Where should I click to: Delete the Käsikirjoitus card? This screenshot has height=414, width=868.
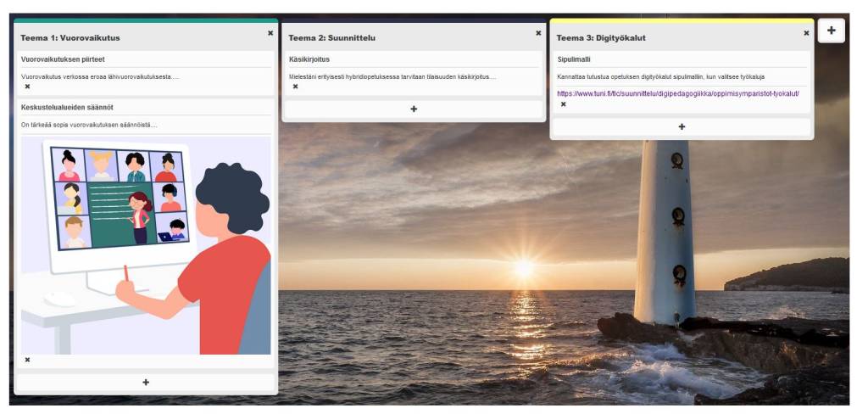[x=295, y=87]
